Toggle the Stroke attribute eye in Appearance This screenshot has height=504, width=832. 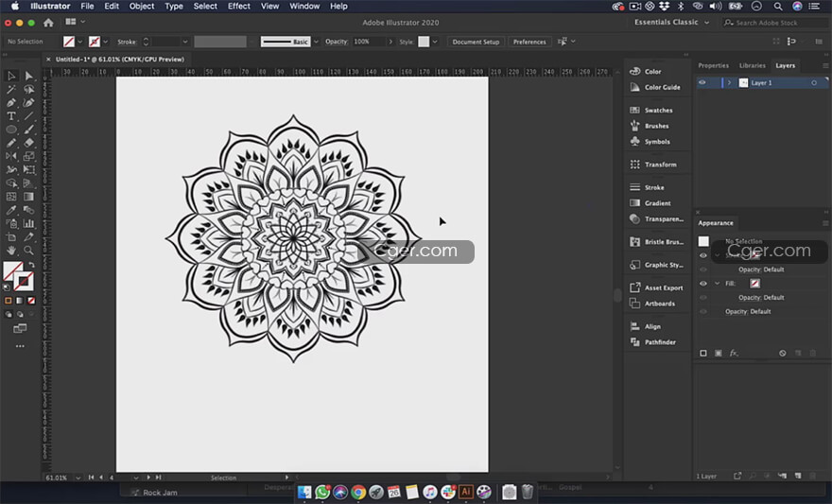tap(702, 255)
